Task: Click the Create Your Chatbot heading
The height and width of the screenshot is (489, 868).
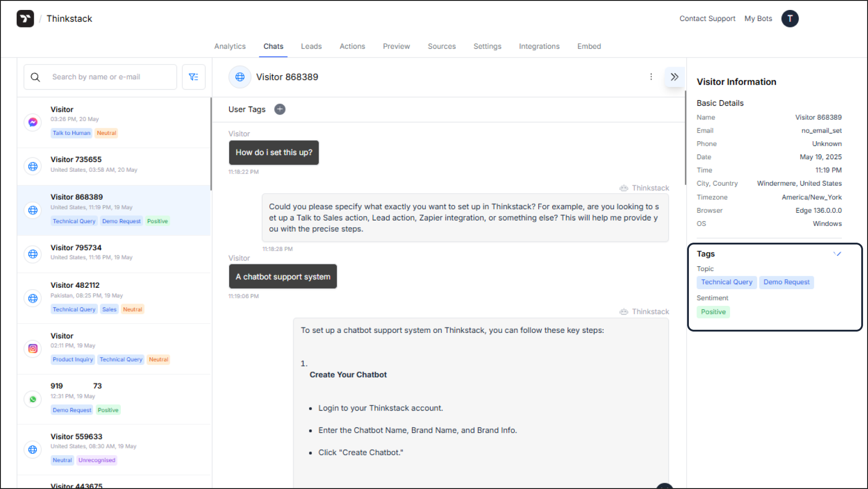Action: pos(348,375)
